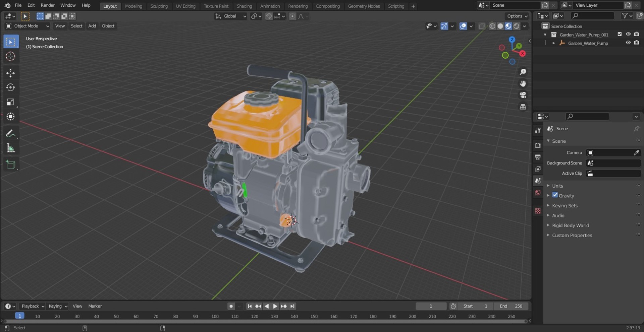Switch to the Shading workspace tab

tap(244, 6)
